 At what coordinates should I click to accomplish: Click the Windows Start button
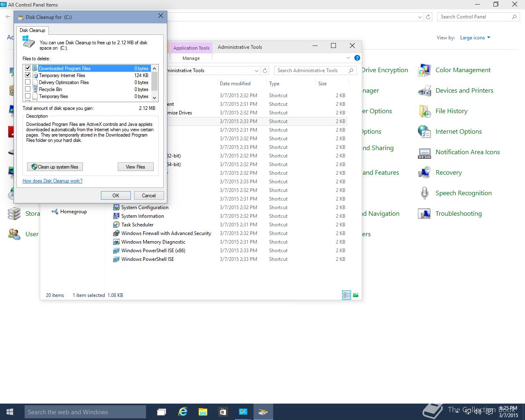click(x=10, y=412)
